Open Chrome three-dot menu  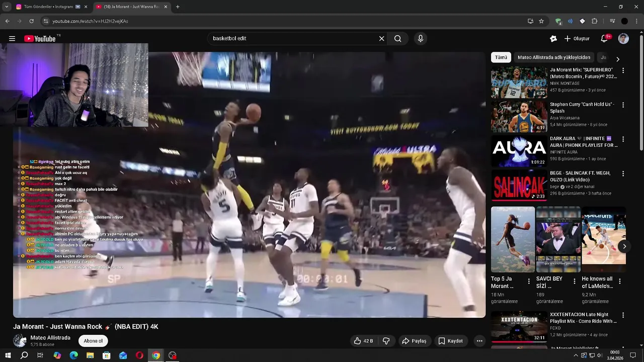[x=636, y=21]
